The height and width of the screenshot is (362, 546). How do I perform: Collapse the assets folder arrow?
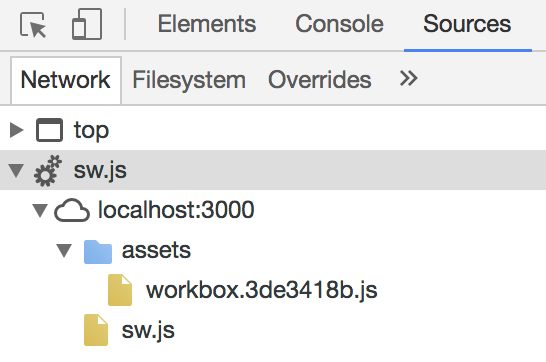coord(64,251)
